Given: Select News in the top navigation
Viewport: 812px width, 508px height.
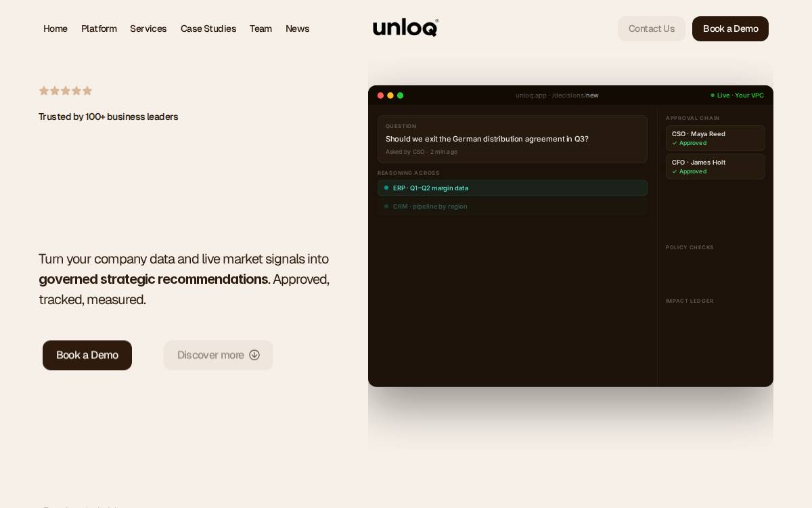Looking at the screenshot, I should tap(297, 28).
